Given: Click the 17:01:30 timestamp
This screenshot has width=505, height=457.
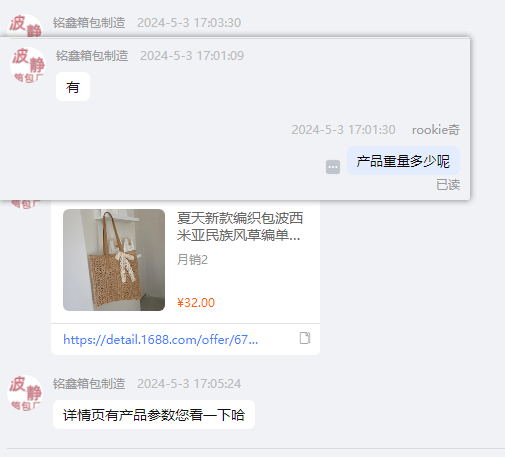Looking at the screenshot, I should point(344,130).
